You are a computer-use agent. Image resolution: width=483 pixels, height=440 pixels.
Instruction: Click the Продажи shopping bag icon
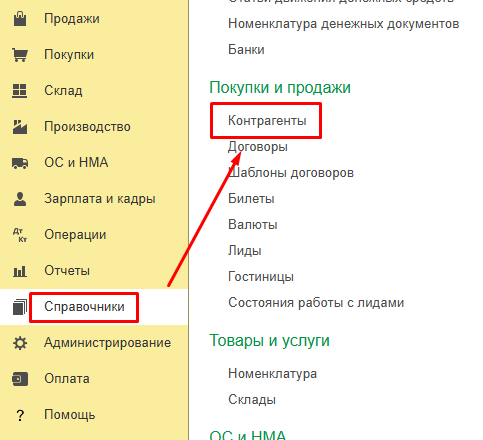(20, 19)
